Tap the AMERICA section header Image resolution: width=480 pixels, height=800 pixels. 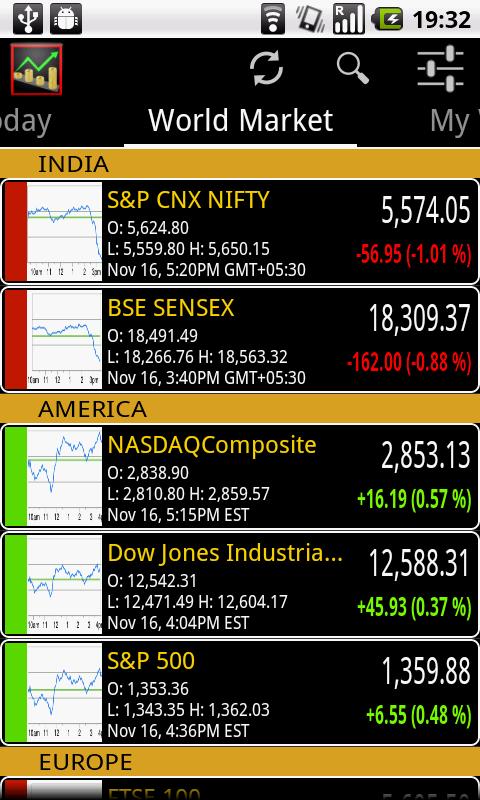coord(240,409)
